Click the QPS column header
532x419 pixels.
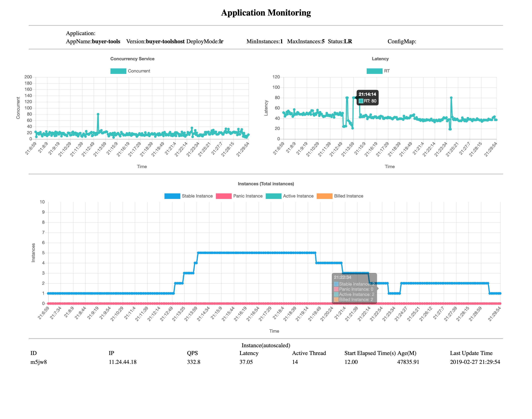(x=192, y=353)
